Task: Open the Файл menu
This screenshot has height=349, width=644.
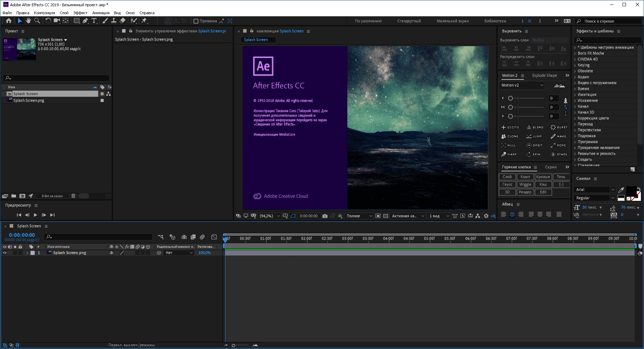Action: [x=7, y=13]
